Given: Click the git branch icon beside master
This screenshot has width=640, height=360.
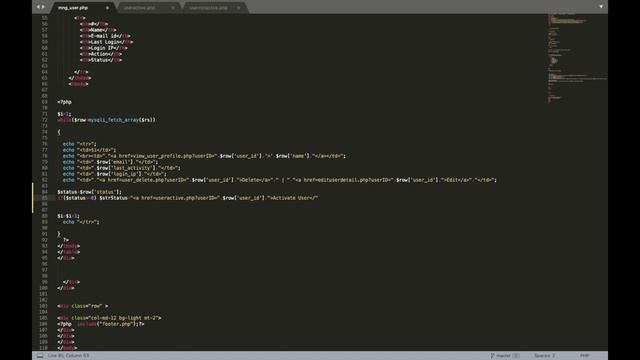Looking at the screenshot, I should point(492,356).
